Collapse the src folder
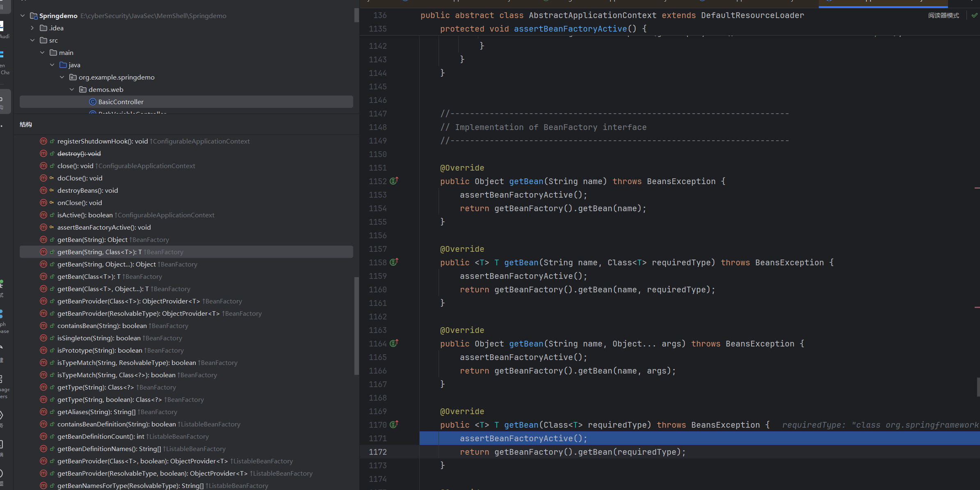This screenshot has height=490, width=980. pos(32,40)
